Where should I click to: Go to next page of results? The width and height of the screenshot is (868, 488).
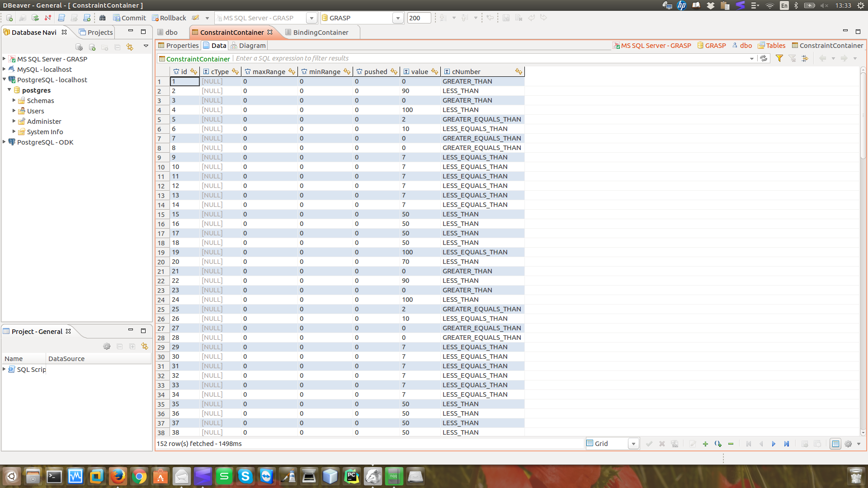point(774,444)
